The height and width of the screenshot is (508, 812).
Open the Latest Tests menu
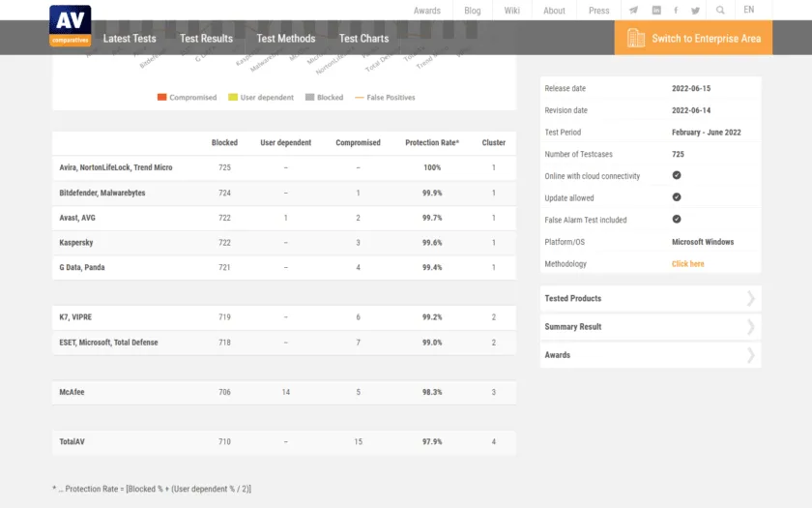130,39
